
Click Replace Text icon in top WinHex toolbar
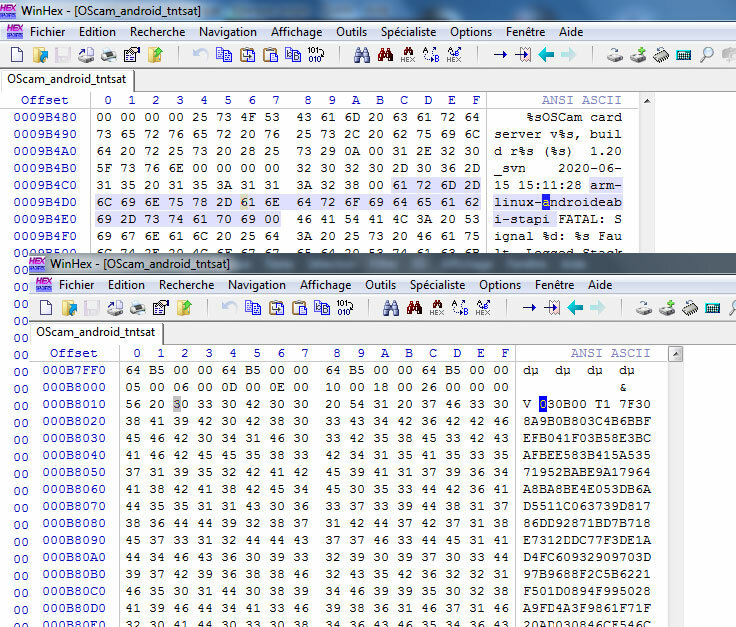[431, 55]
